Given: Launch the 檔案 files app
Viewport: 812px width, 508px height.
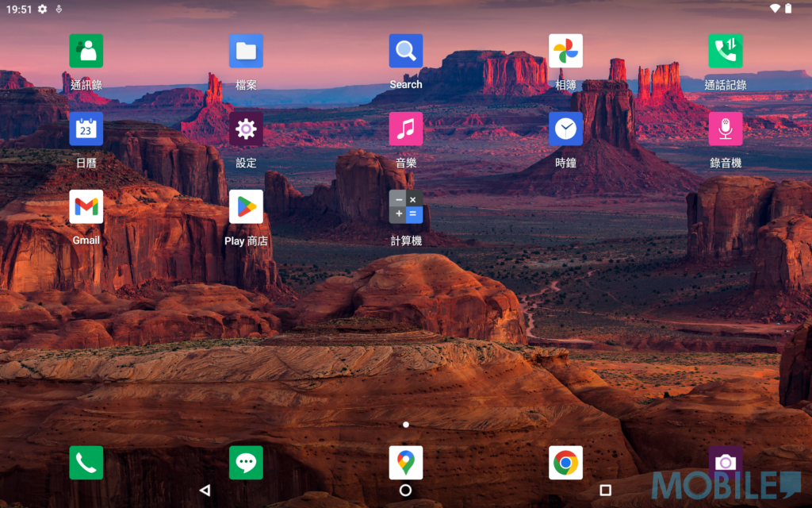Looking at the screenshot, I should (x=246, y=51).
